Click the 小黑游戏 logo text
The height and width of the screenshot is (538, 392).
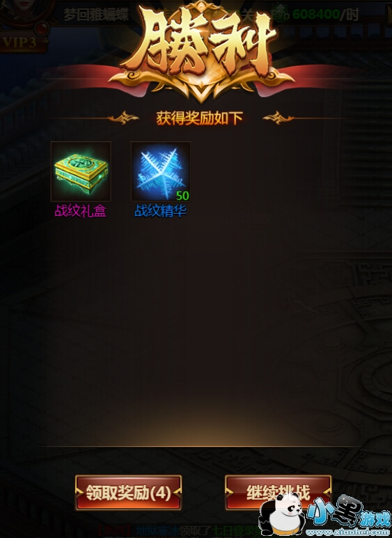coord(348,512)
